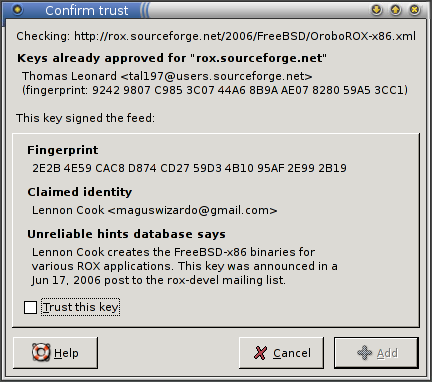Click the 'various ROX applications' hint line

click(x=185, y=266)
